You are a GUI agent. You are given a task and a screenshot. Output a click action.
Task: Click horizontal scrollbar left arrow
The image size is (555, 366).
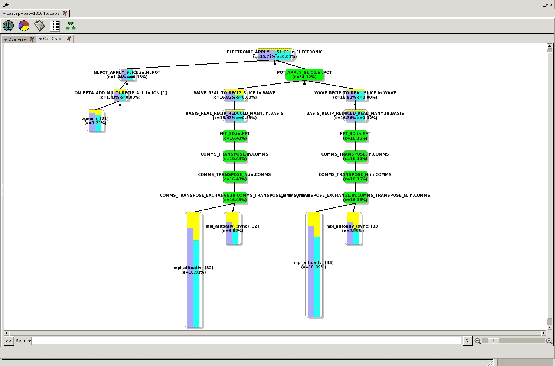[x=6, y=333]
